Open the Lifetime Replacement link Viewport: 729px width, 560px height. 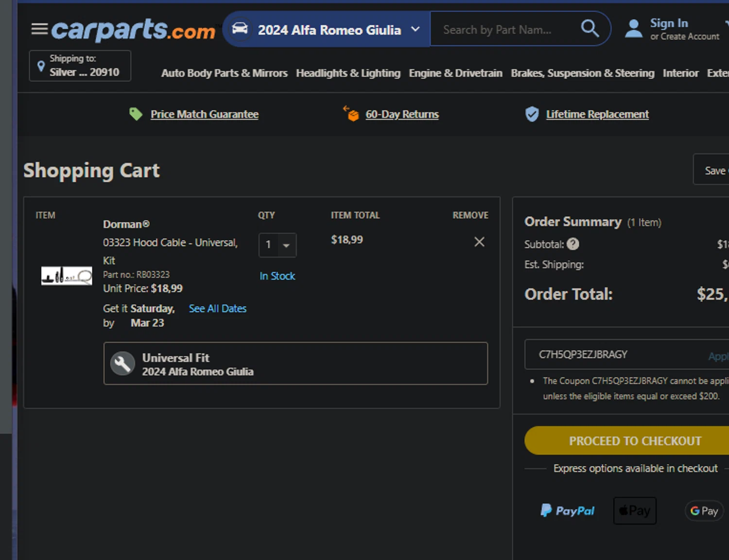coord(597,114)
